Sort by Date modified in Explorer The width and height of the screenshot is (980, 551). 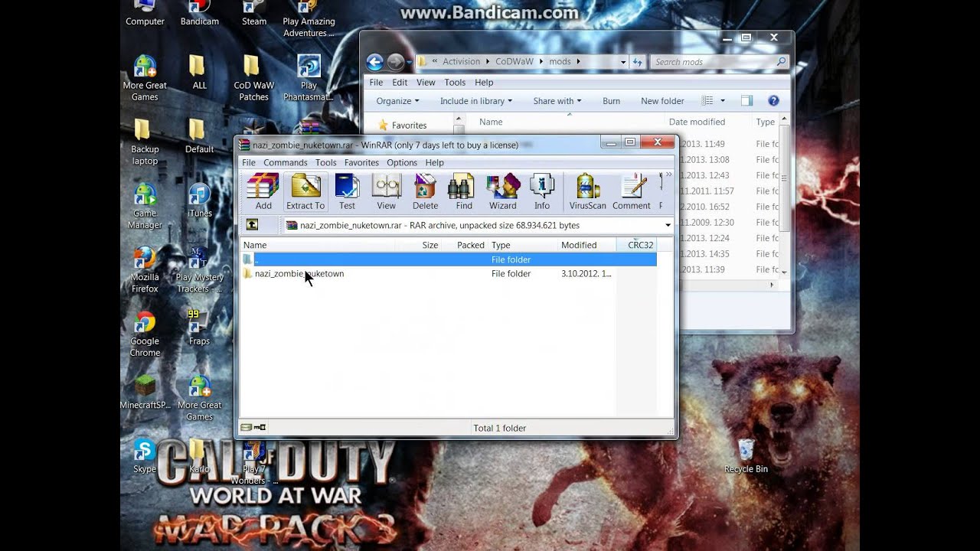pos(697,122)
